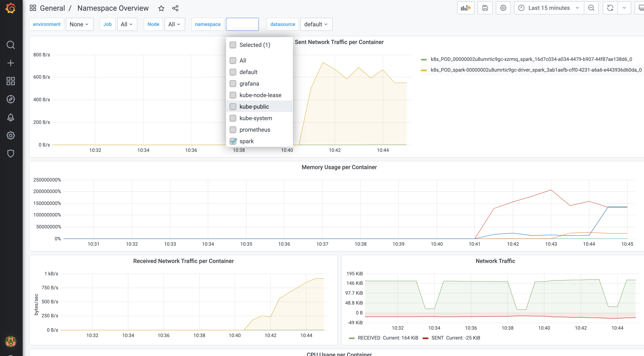The height and width of the screenshot is (356, 644).
Task: Refresh the dashboard
Action: point(610,8)
